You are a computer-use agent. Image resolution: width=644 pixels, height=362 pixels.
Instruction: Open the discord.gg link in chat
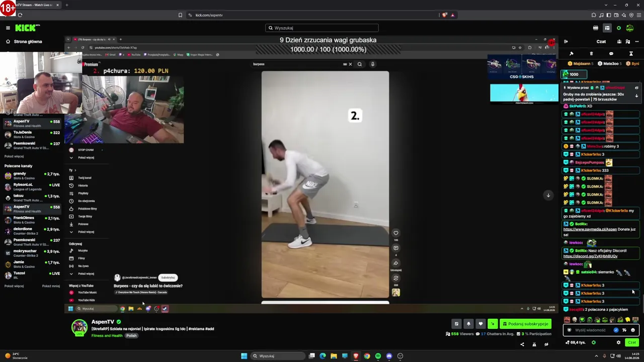coord(590,256)
